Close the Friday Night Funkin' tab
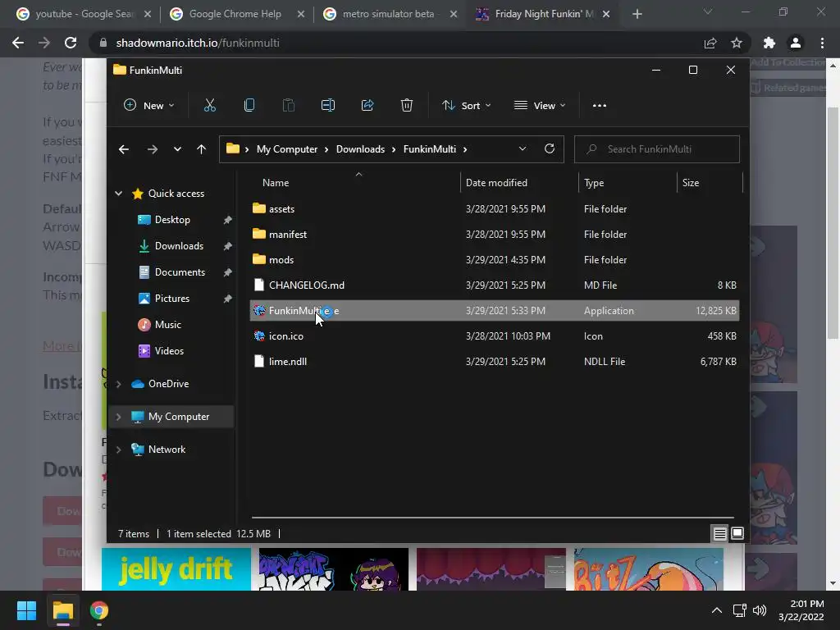840x630 pixels. tap(606, 14)
